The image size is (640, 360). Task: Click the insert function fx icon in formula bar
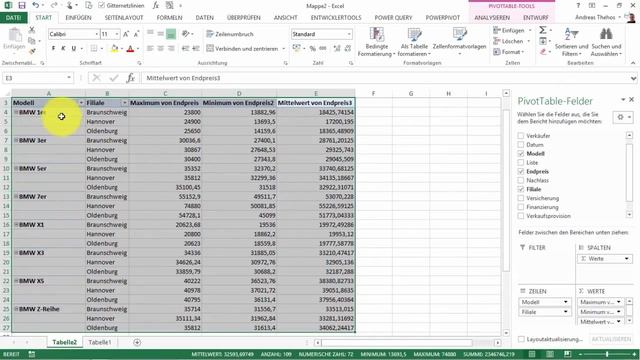[131, 78]
